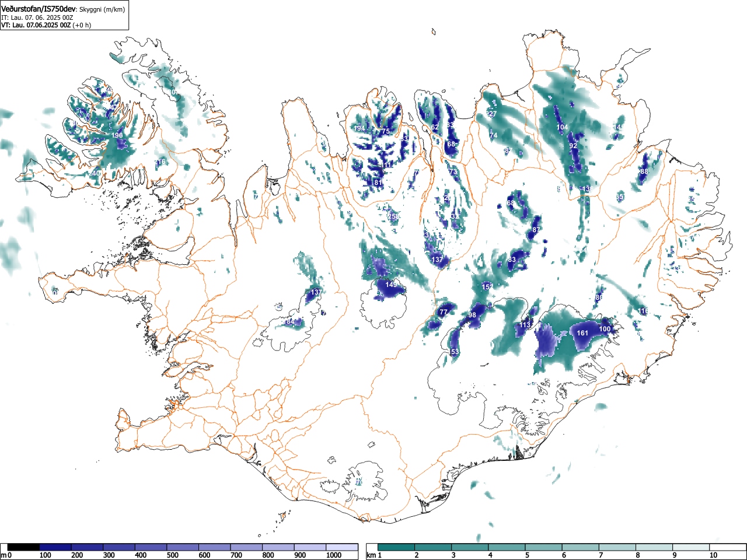Click the 'km' unit label on right legend
The image size is (747, 560).
click(371, 555)
